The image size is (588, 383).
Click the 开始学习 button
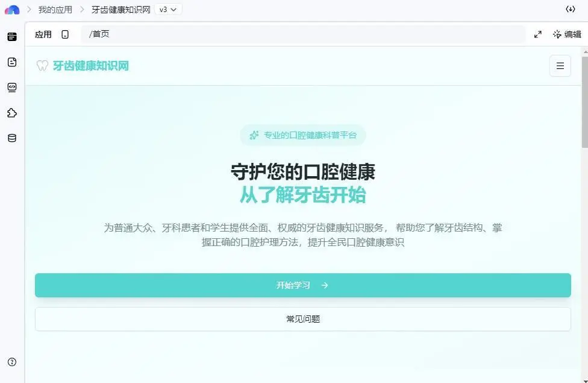tap(303, 285)
